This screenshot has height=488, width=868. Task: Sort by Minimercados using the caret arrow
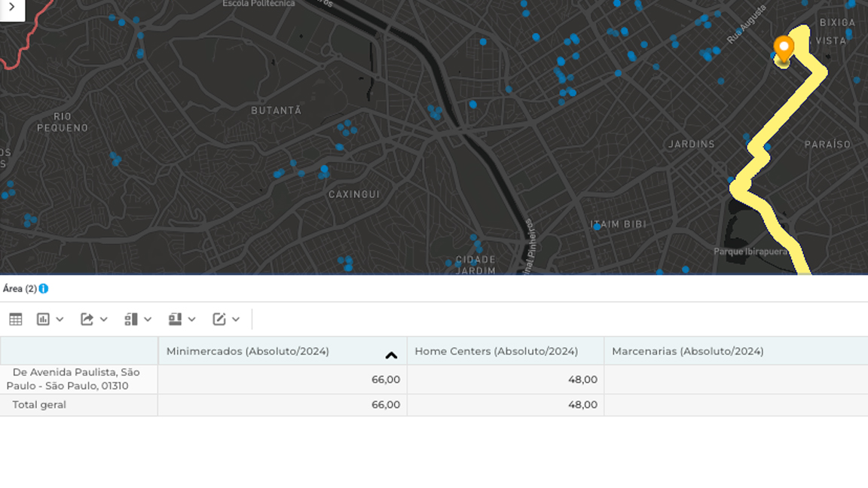coord(391,355)
